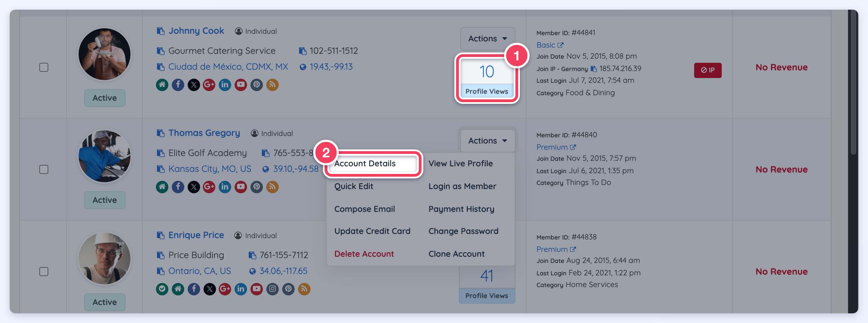Click the vertical scrollbar thumb

[x=854, y=83]
